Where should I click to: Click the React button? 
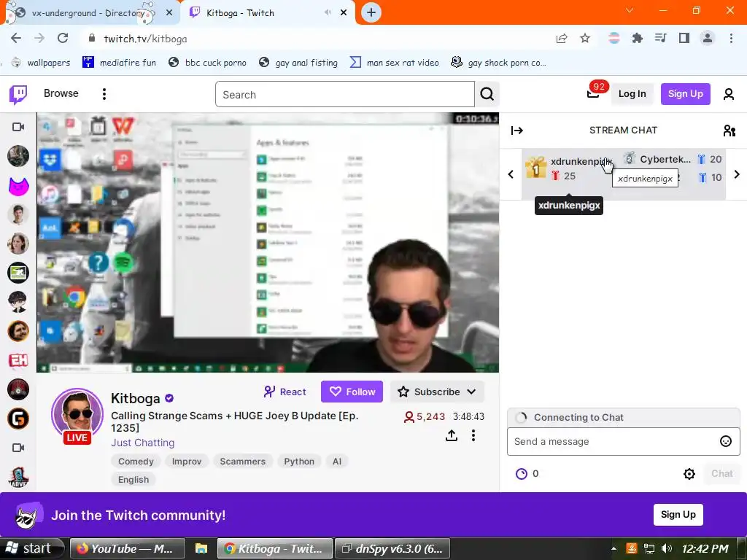tap(285, 392)
